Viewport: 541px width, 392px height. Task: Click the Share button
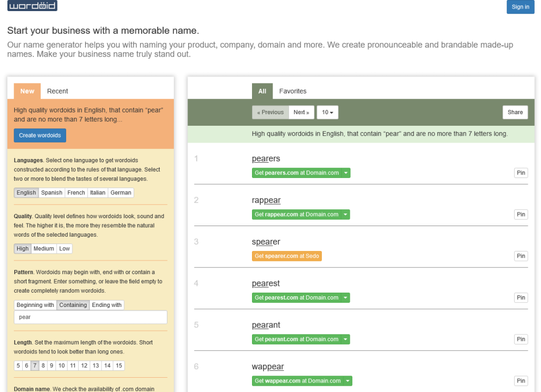click(x=515, y=113)
